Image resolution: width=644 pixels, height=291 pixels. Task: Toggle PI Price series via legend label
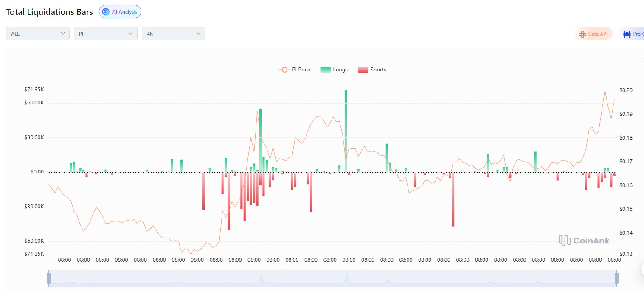(x=301, y=70)
